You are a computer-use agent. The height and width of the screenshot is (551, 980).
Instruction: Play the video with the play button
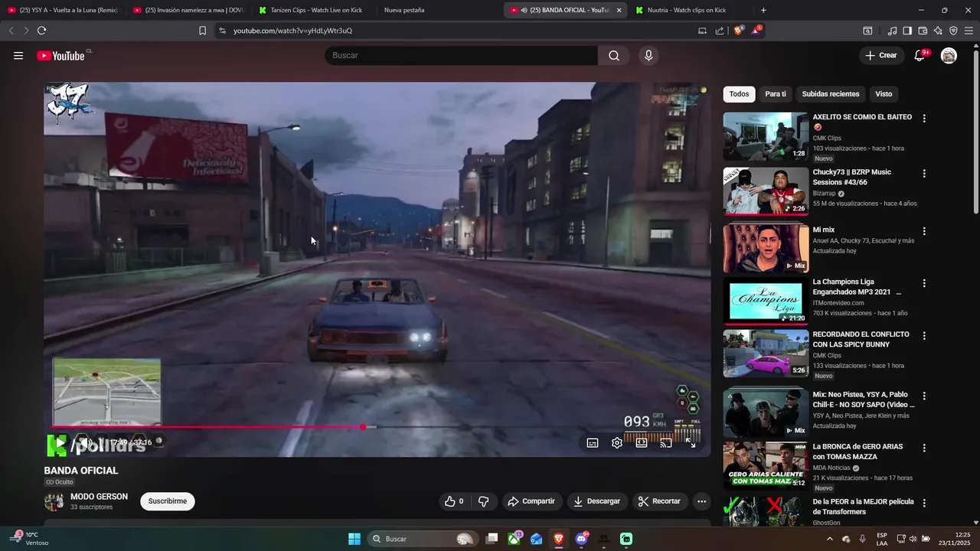point(60,442)
